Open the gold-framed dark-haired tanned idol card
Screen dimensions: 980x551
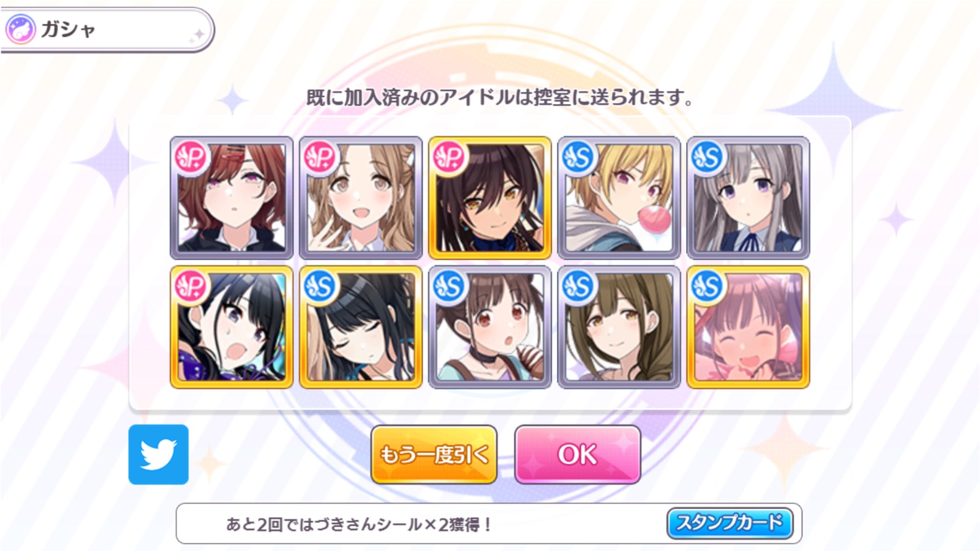point(490,198)
